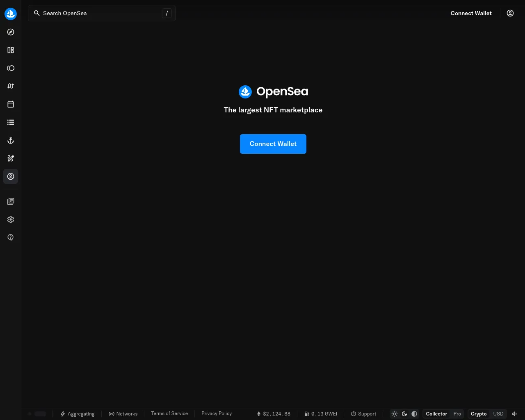525x420 pixels.
Task: Click "The largest NFT marketplace" tagline
Action: [x=273, y=110]
